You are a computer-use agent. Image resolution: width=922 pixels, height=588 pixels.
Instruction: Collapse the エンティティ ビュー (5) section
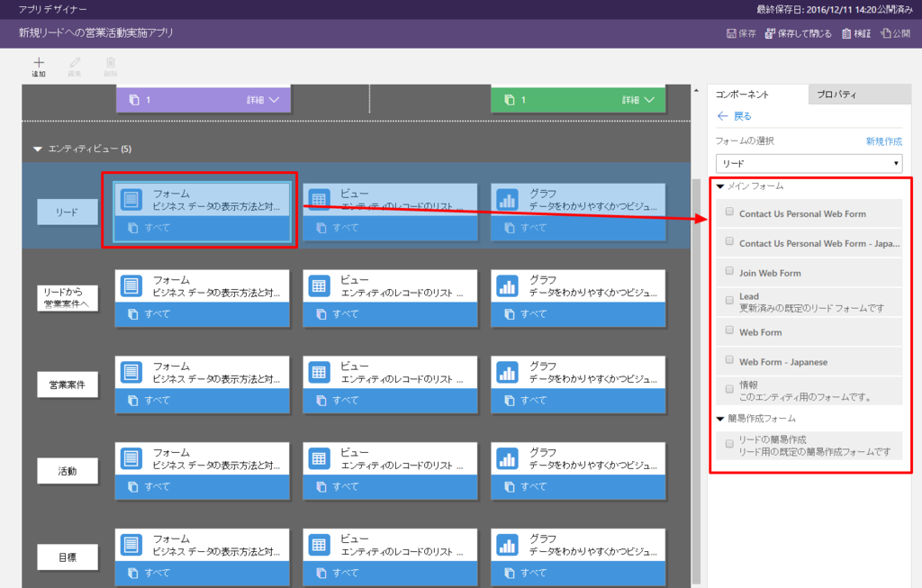tap(38, 149)
